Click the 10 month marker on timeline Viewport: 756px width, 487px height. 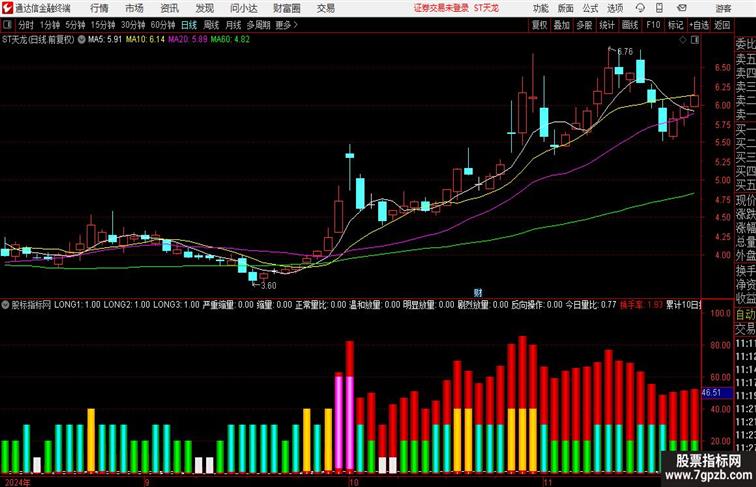click(353, 482)
